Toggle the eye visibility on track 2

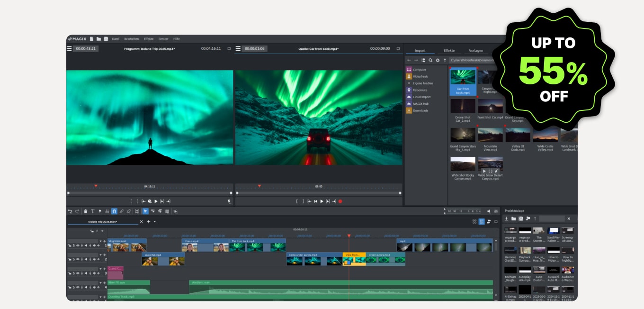(78, 260)
